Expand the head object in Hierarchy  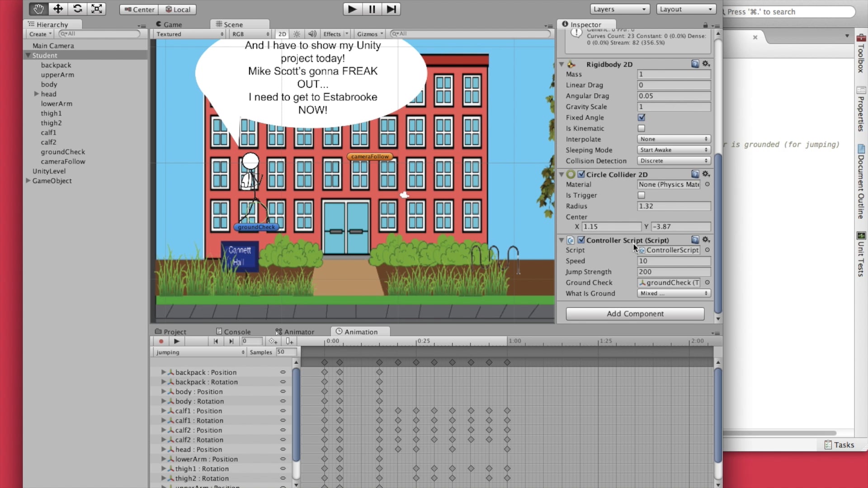click(36, 94)
